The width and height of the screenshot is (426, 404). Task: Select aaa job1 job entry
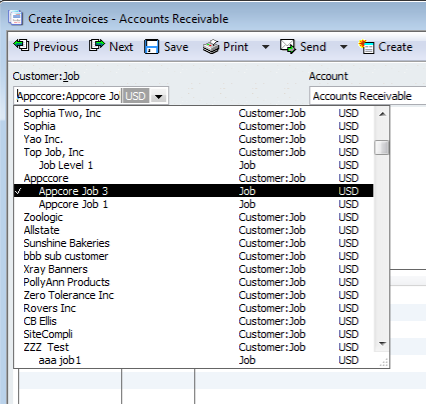[x=194, y=360]
